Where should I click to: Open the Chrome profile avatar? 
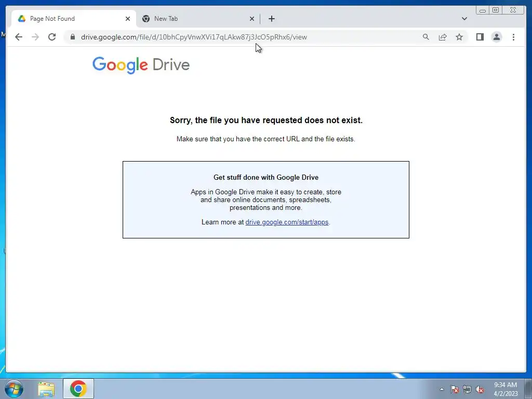point(496,37)
